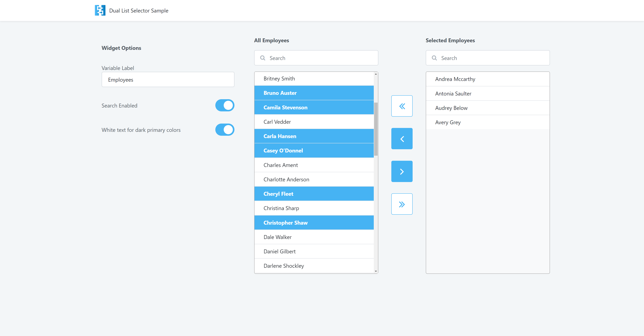The image size is (644, 336).
Task: Disable white text for dark primary colors
Action: pos(224,130)
